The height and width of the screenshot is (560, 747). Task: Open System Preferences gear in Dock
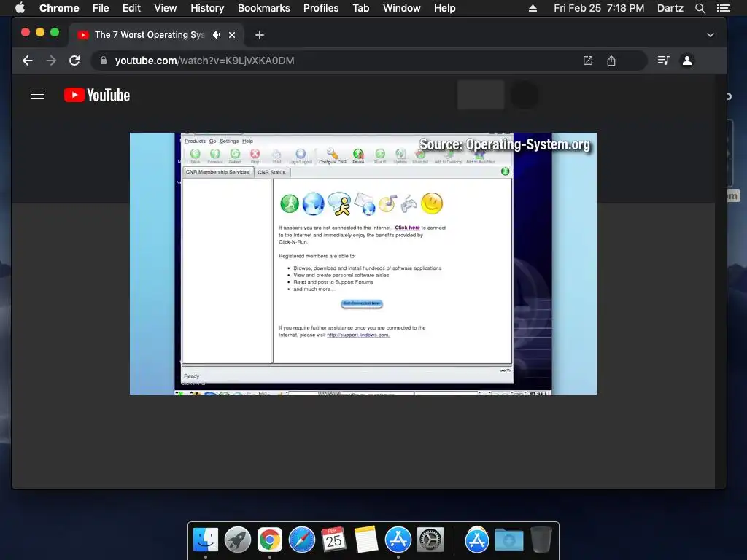pyautogui.click(x=430, y=540)
